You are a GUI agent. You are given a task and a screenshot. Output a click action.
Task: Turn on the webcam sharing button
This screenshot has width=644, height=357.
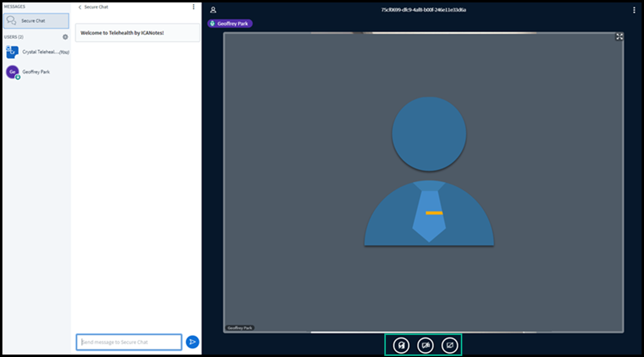point(425,345)
